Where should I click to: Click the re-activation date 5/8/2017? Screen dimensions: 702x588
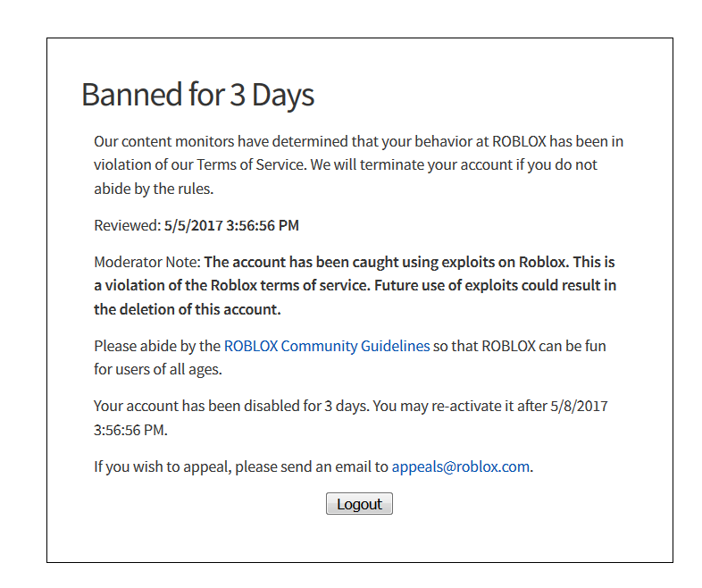578,406
